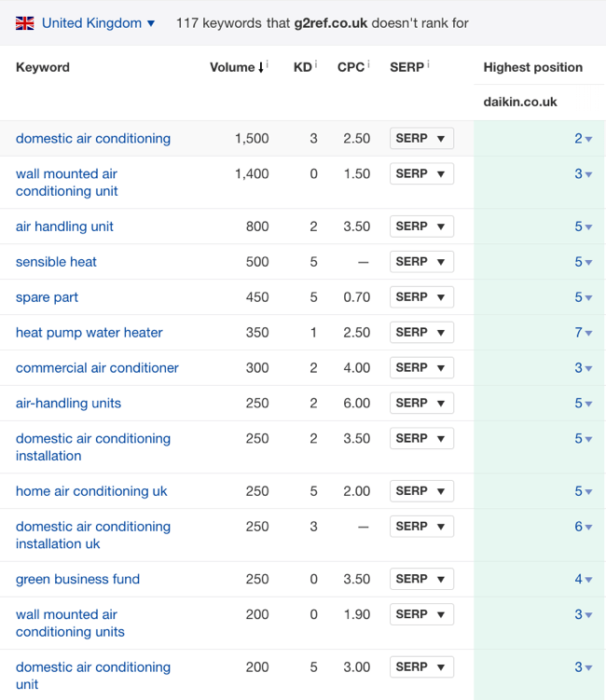Open SERP dropdown for 'home air conditioning uk'
Viewport: 606px width, 700px height.
click(x=421, y=491)
